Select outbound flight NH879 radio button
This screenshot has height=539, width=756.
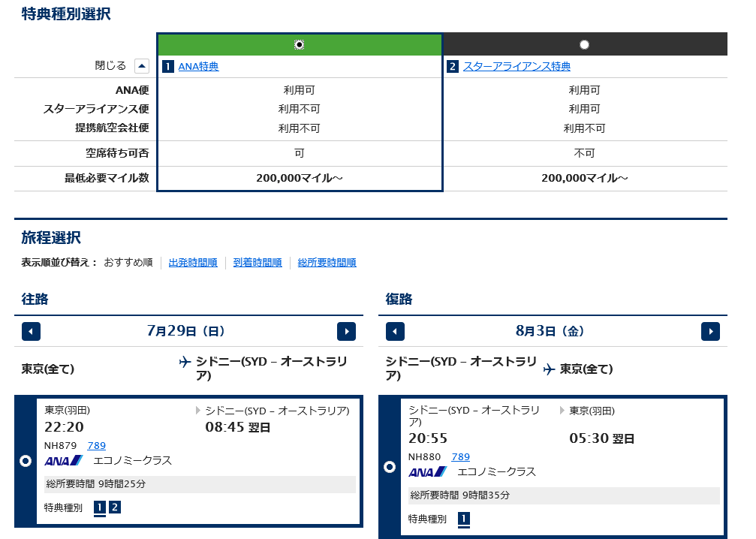tap(26, 461)
